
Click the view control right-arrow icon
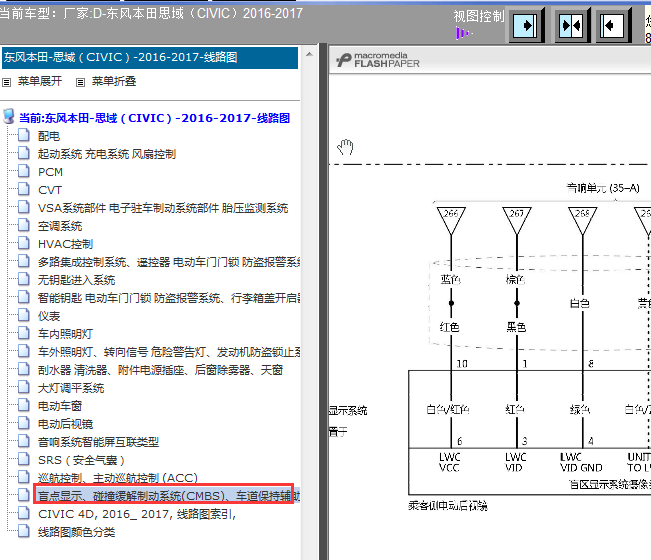point(525,26)
